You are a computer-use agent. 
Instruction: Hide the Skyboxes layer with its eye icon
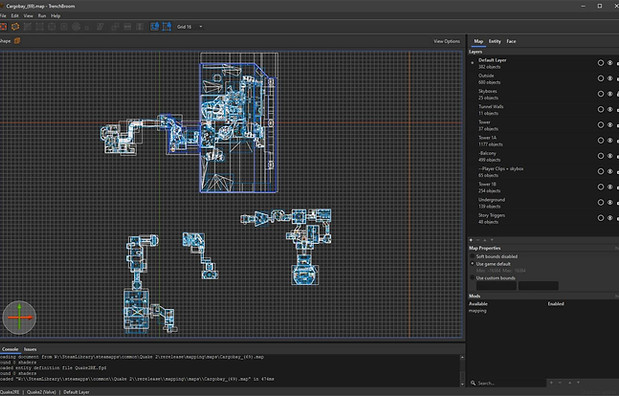point(610,94)
